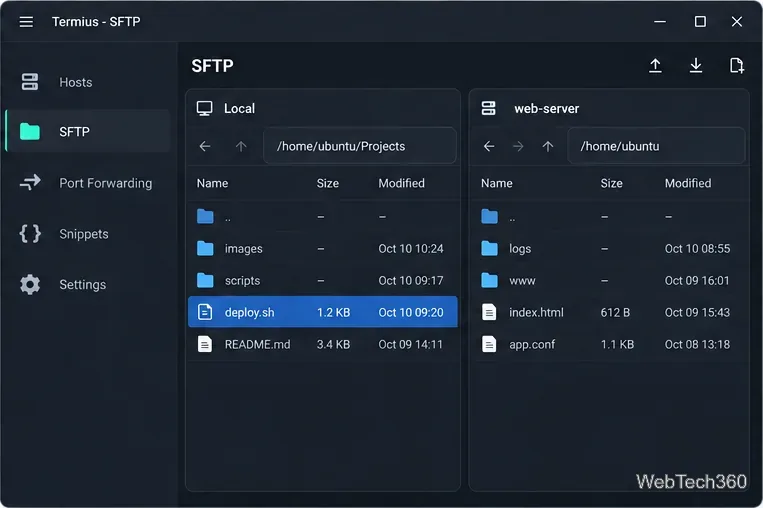
Task: Click the images folder icon
Action: click(x=205, y=249)
